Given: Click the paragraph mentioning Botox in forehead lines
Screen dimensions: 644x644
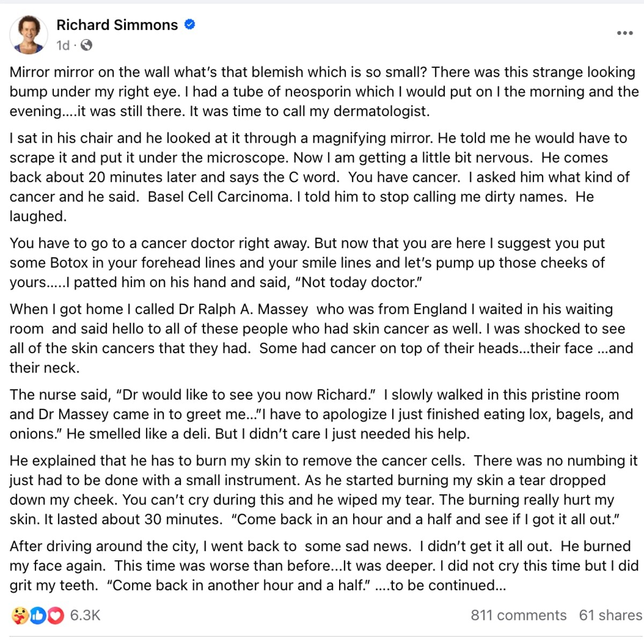Looking at the screenshot, I should pyautogui.click(x=307, y=263).
